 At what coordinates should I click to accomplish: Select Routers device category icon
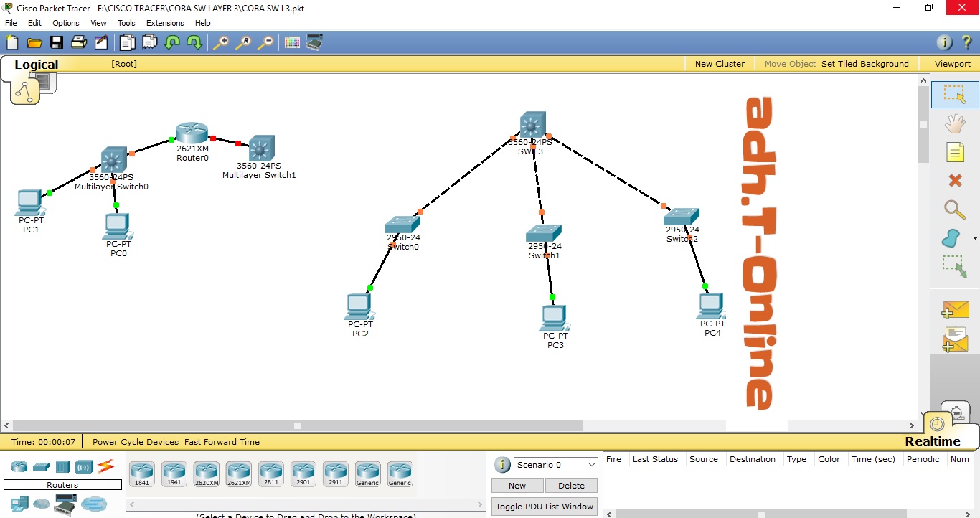pyautogui.click(x=19, y=466)
